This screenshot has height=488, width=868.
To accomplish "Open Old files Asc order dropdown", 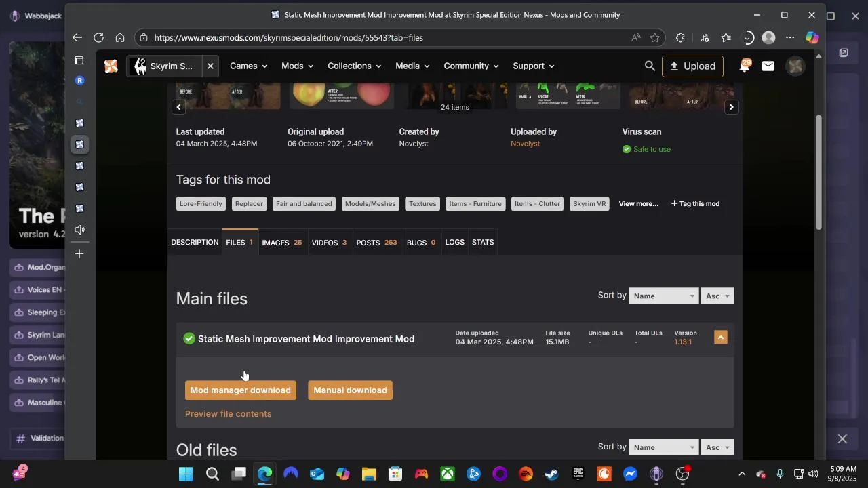I will click(717, 447).
